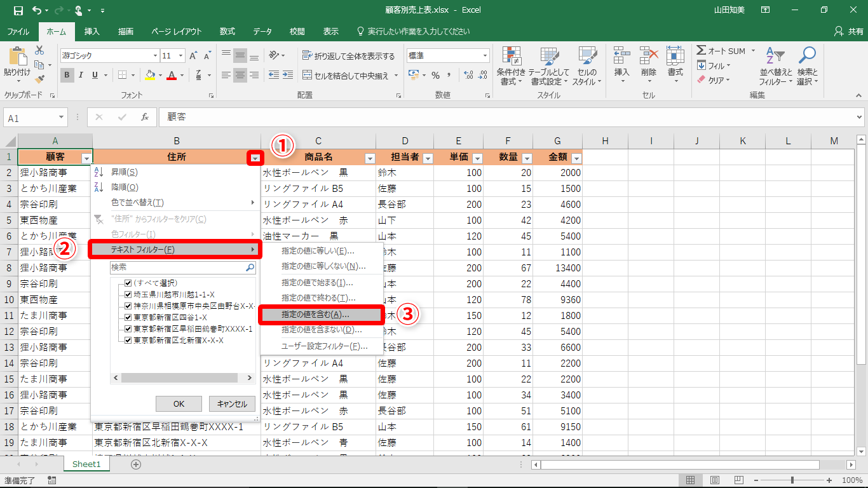Viewport: 868px width, 488px height.
Task: Open the 数量 column filter dropdown
Action: point(527,158)
